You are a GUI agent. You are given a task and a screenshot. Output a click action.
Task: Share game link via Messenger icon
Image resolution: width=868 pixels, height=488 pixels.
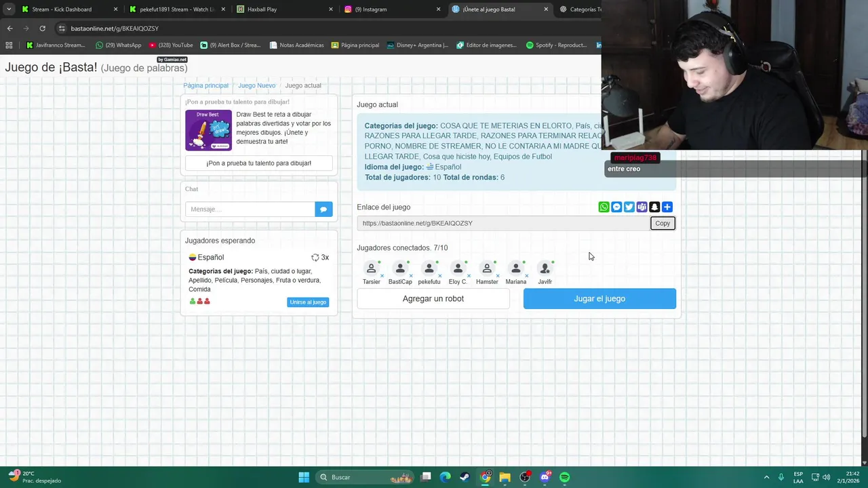click(616, 207)
